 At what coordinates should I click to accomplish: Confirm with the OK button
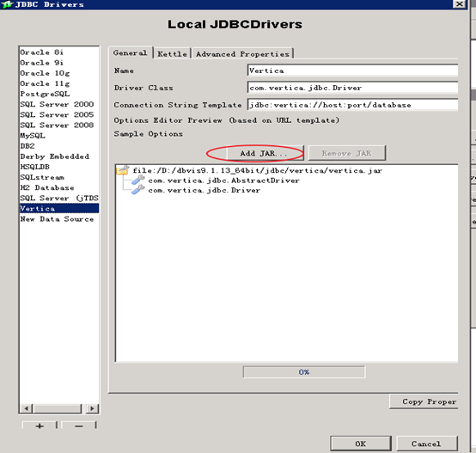[361, 444]
